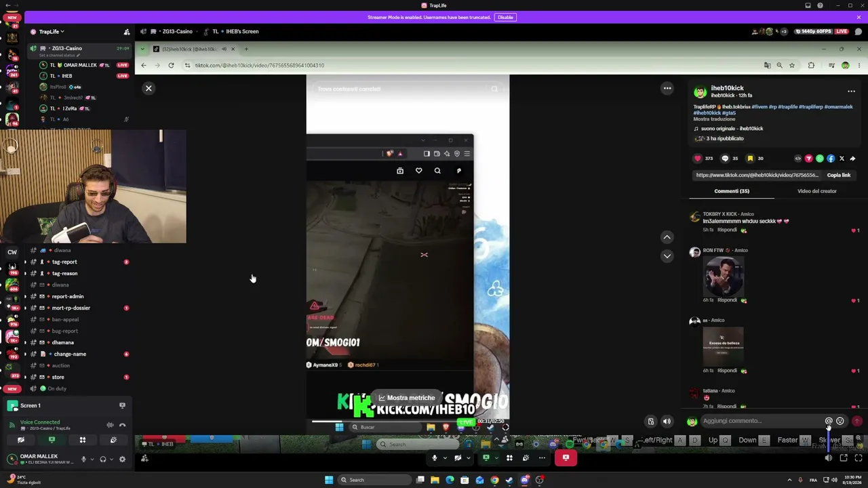Viewport: 868px width, 488px height.
Task: Stop streaming Screen 1
Action: pos(122,405)
